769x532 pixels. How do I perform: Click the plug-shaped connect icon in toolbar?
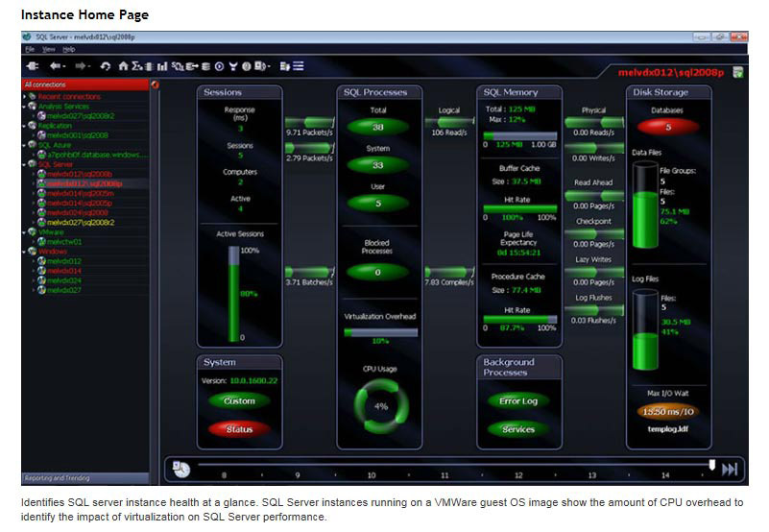tap(33, 65)
